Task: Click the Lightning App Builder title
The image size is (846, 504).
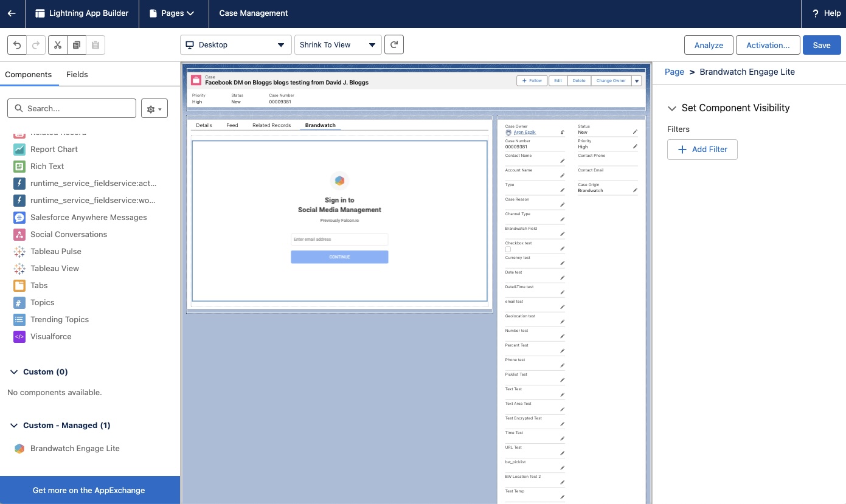Action: pos(89,13)
